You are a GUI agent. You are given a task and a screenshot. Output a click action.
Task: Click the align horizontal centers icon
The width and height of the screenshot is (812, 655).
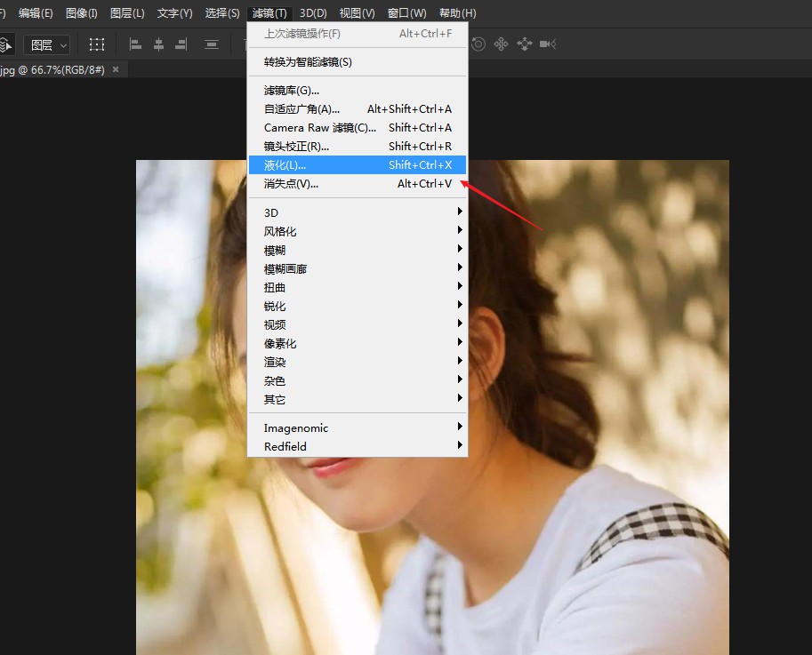coord(159,44)
